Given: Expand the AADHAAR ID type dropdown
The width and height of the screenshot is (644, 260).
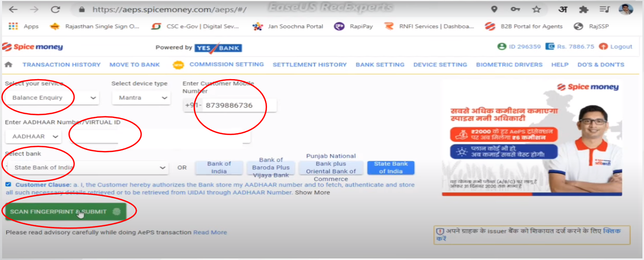Looking at the screenshot, I should [x=33, y=136].
